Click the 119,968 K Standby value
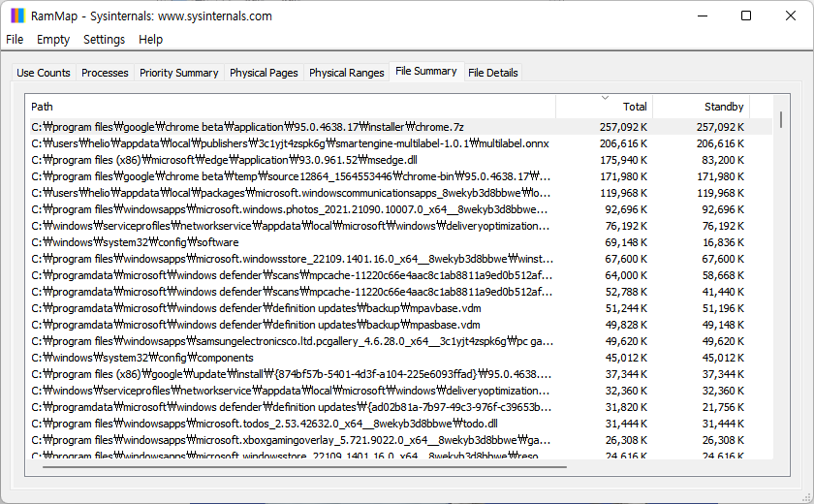 pyautogui.click(x=720, y=193)
